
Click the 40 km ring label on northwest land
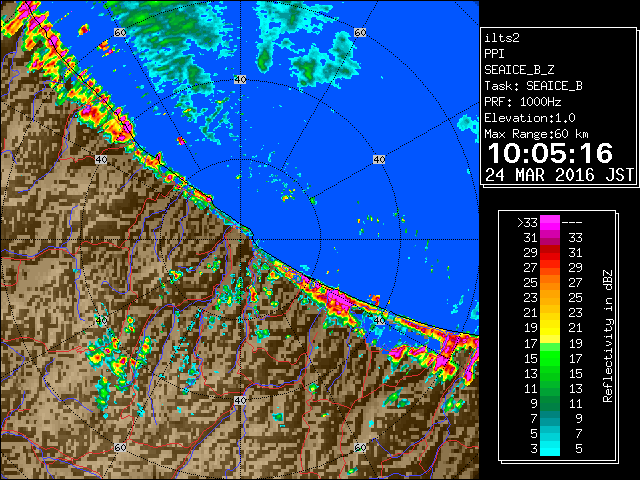(x=101, y=160)
